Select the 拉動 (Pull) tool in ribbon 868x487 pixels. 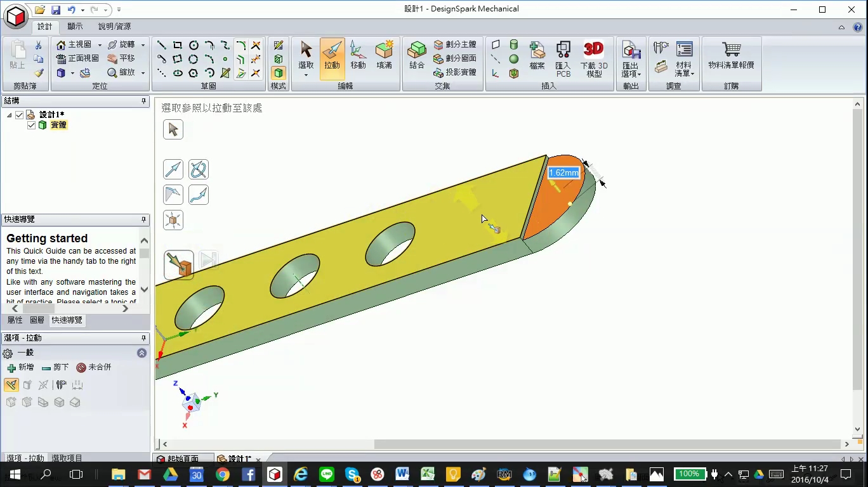[x=332, y=58]
